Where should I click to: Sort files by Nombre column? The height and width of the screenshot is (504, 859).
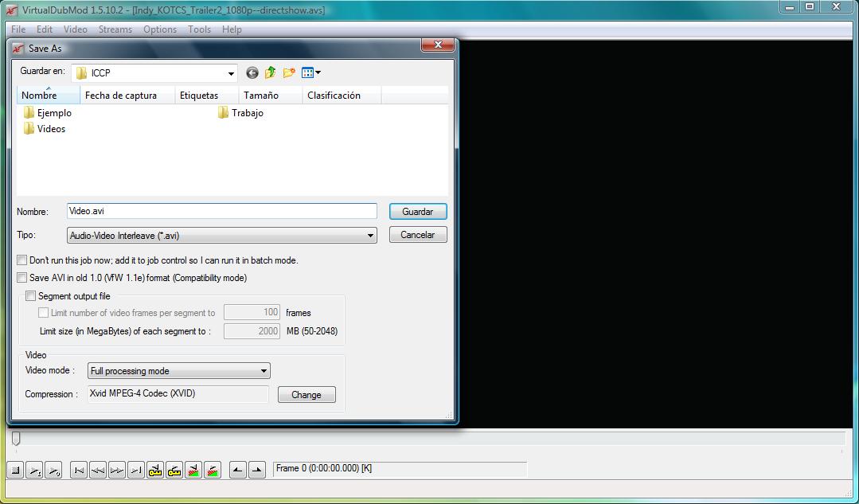[x=49, y=96]
